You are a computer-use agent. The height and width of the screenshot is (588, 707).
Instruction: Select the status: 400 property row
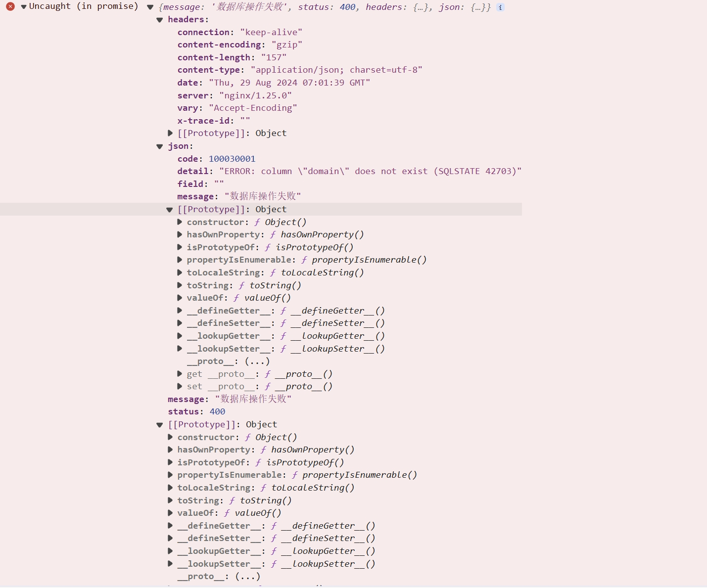coord(196,411)
